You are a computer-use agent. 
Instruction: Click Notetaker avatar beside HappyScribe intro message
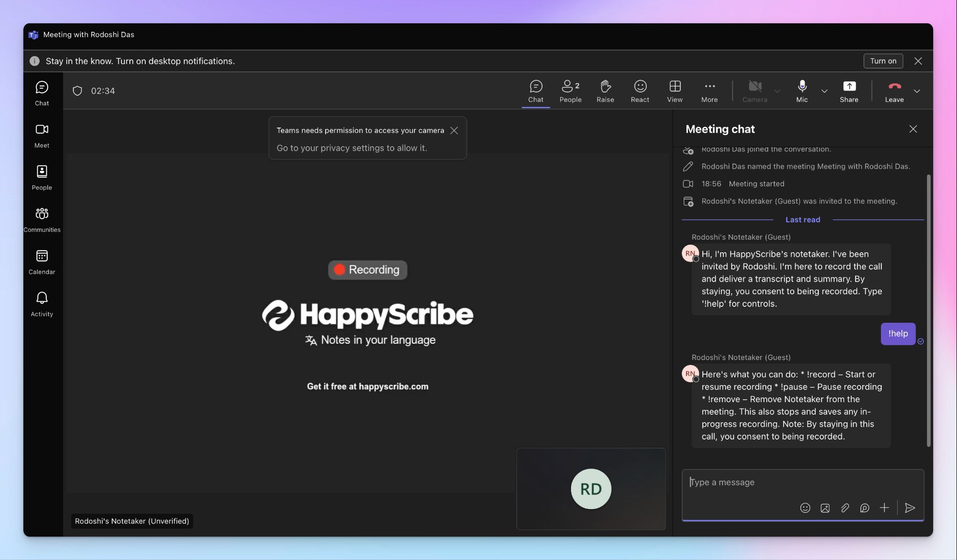(x=691, y=254)
